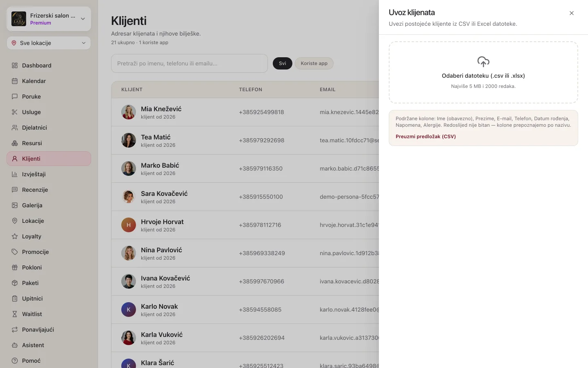Open the Asistent robot icon

[15, 345]
